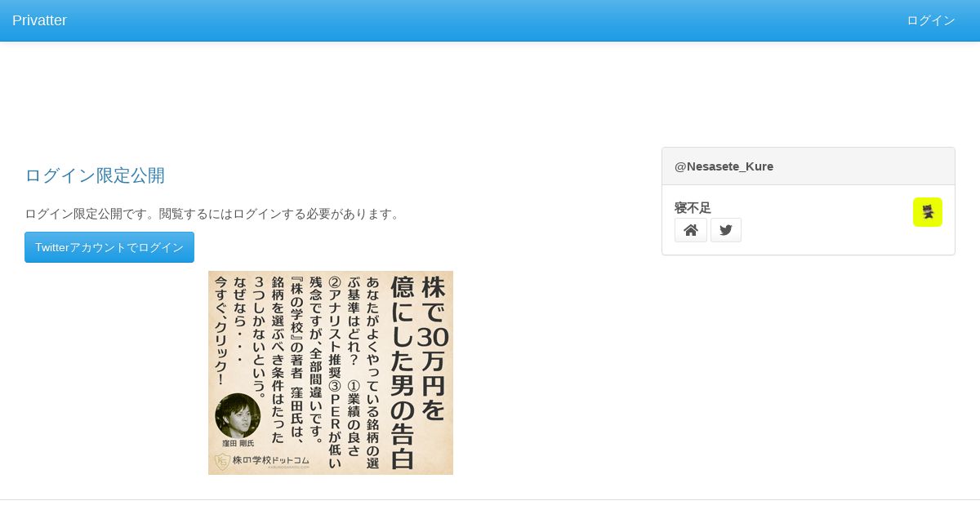Click the 寝不足 display name
The width and height of the screenshot is (980, 514).
point(693,207)
